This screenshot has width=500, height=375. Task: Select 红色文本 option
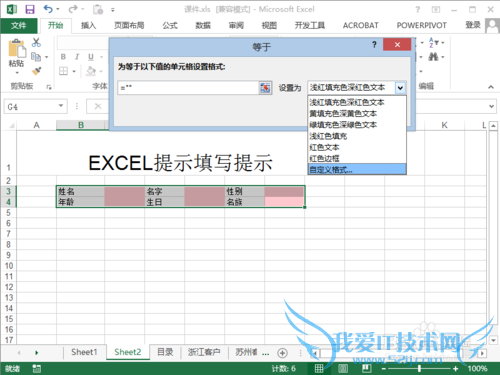[357, 147]
